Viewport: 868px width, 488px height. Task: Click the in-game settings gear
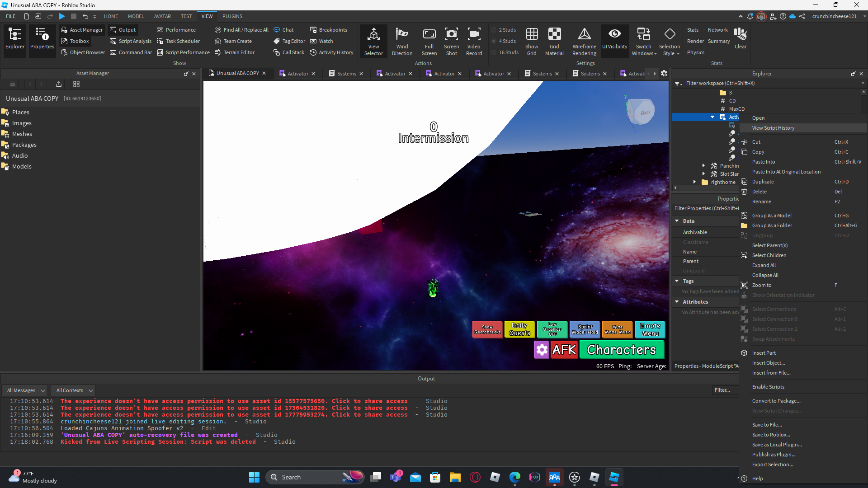click(x=542, y=350)
